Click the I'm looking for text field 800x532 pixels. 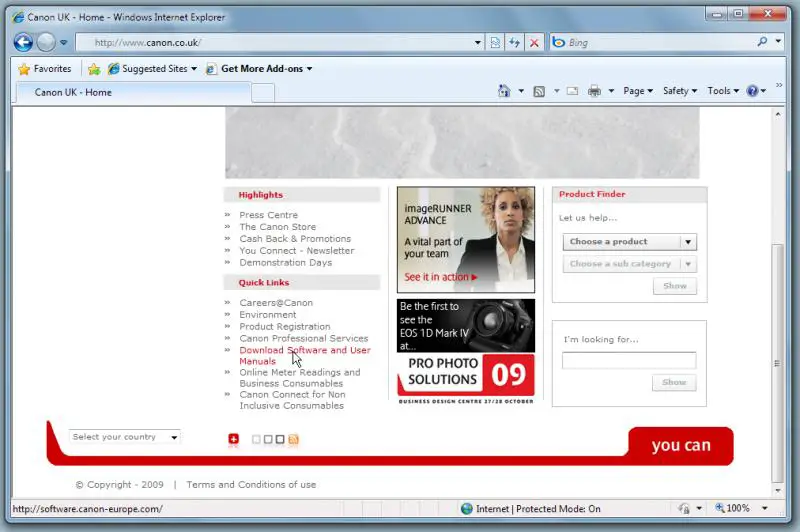click(629, 361)
